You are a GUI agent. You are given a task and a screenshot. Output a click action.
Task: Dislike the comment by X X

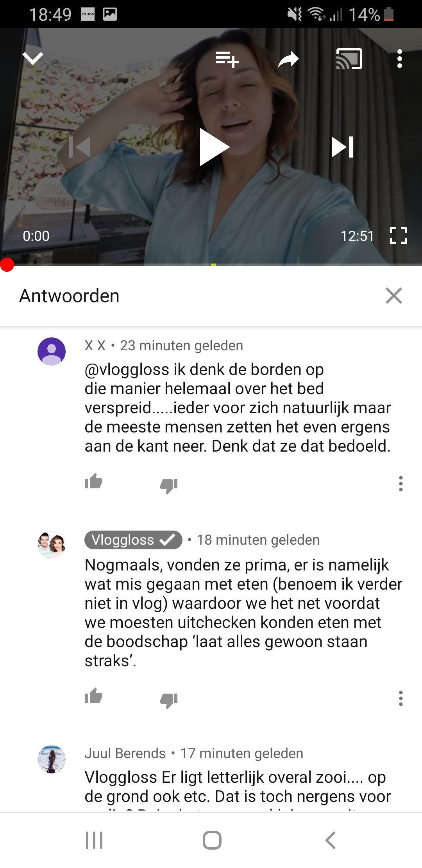[x=169, y=486]
